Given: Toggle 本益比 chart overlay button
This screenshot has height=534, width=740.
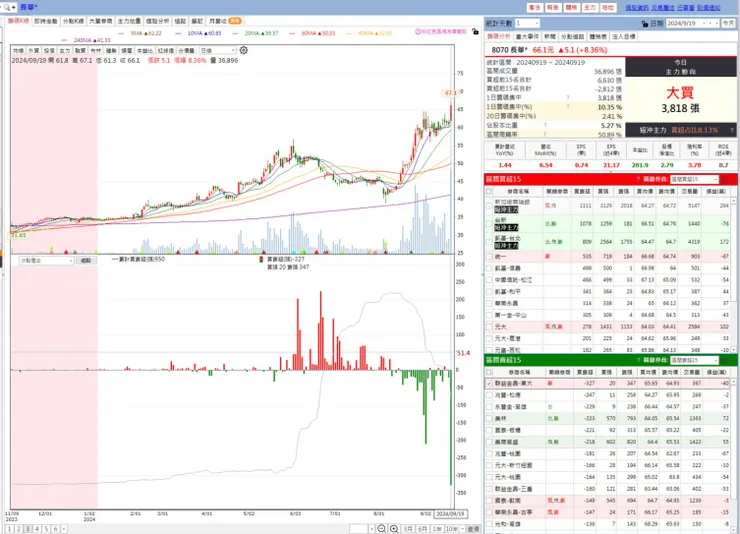Looking at the screenshot, I should click(145, 50).
